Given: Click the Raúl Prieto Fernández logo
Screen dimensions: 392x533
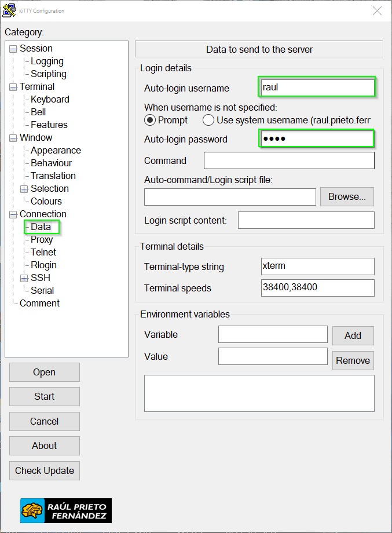Looking at the screenshot, I should (66, 511).
